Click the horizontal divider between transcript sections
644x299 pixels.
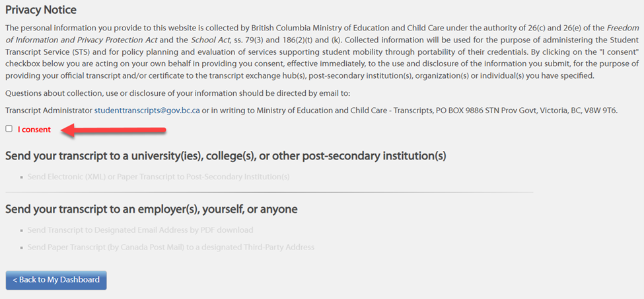pyautogui.click(x=269, y=192)
